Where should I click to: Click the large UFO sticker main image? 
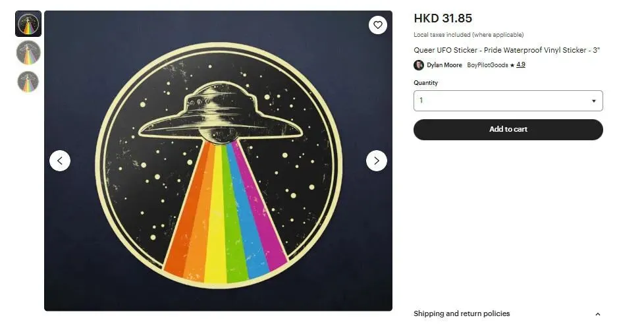tap(218, 161)
